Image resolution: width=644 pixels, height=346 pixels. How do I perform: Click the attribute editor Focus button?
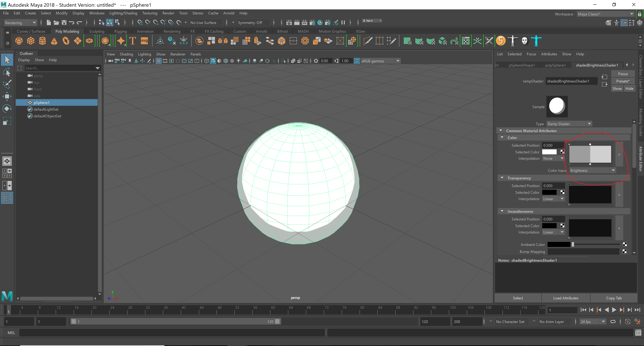623,74
